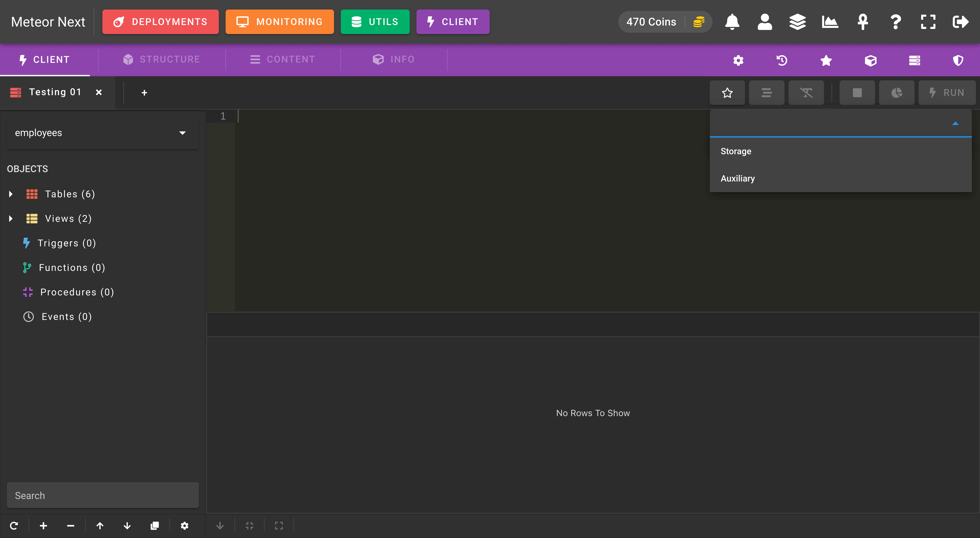
Task: Switch to the STRUCTURE tab
Action: 162,59
